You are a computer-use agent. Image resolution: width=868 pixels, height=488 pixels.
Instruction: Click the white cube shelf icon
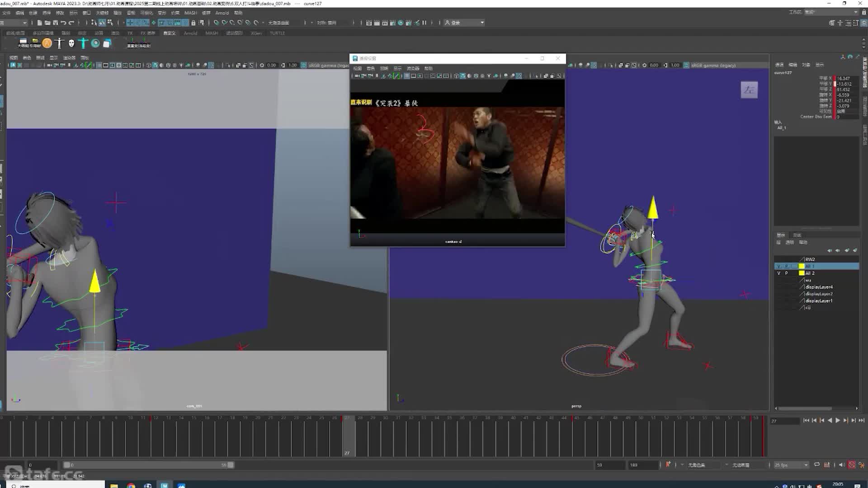tap(107, 43)
